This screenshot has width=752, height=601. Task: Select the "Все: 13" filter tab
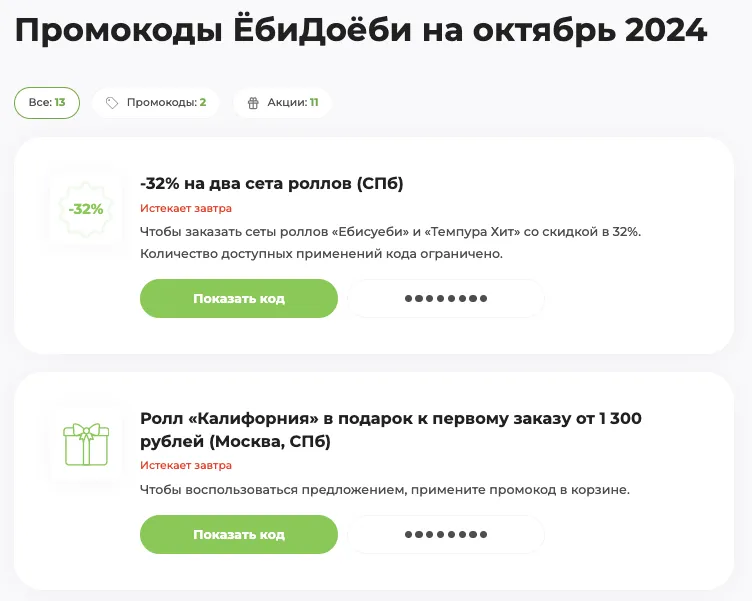47,103
